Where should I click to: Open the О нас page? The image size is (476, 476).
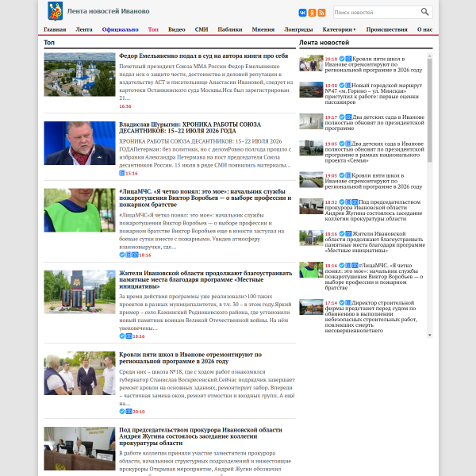(x=424, y=29)
